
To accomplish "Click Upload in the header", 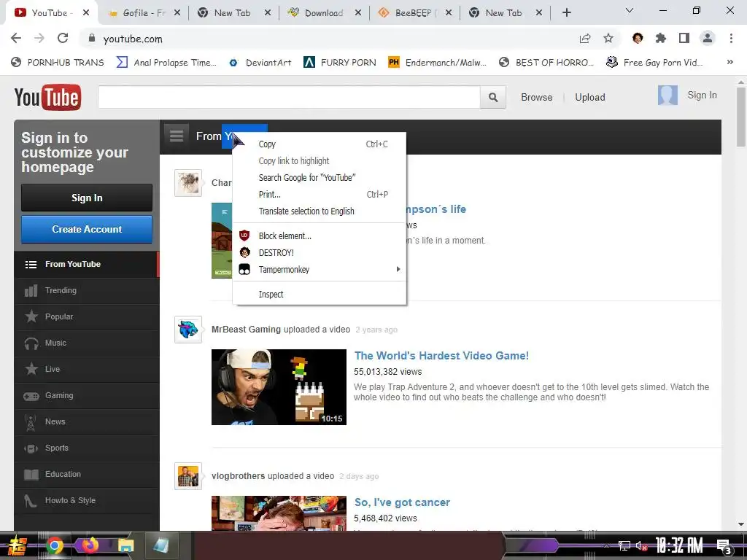I will point(589,97).
